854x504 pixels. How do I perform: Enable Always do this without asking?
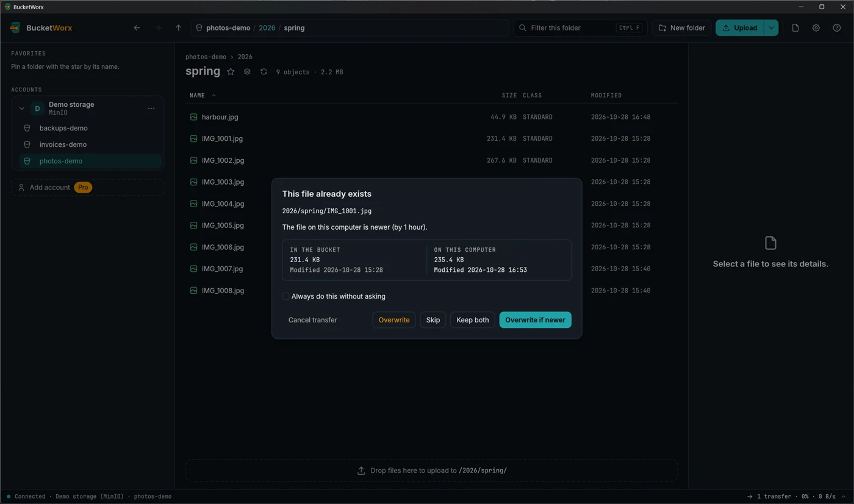point(285,296)
